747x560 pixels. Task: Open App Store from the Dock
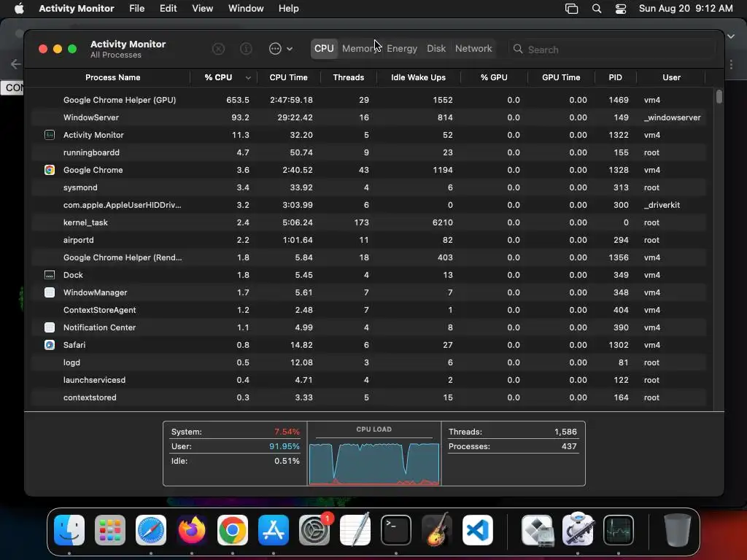point(274,530)
